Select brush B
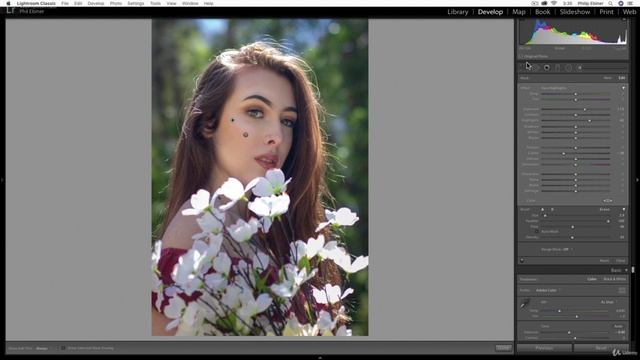Screen dimensions: 640x360 tap(552, 209)
